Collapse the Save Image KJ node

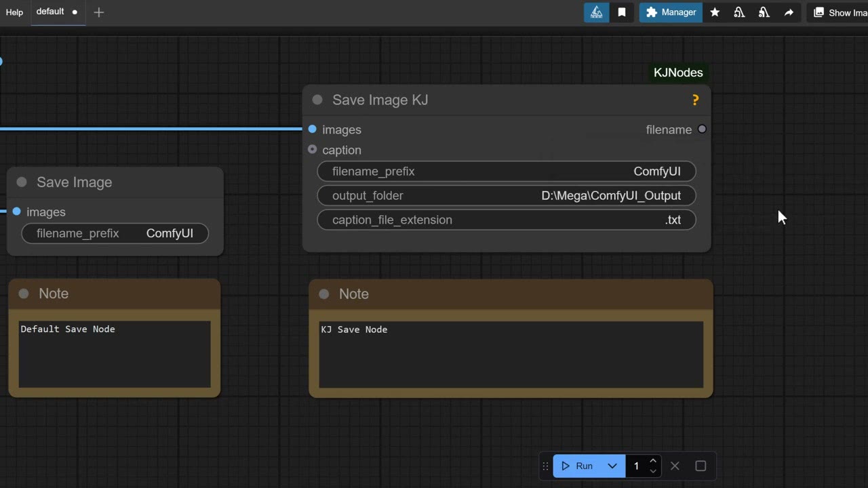[317, 100]
